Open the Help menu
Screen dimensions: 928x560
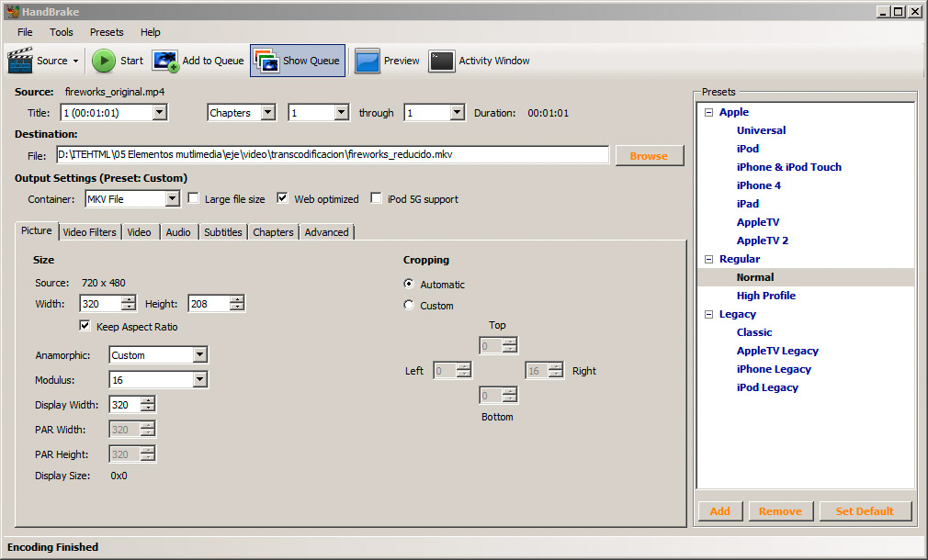151,32
